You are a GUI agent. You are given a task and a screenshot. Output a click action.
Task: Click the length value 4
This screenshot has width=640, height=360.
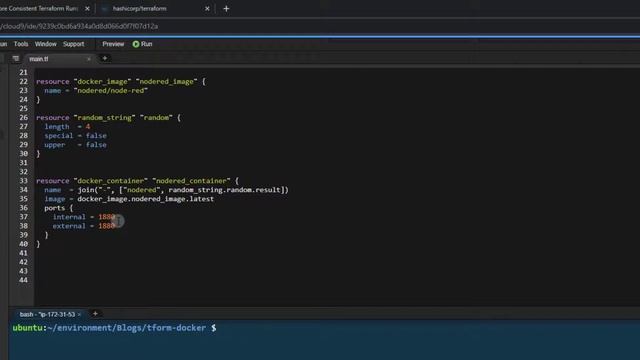[x=88, y=127]
